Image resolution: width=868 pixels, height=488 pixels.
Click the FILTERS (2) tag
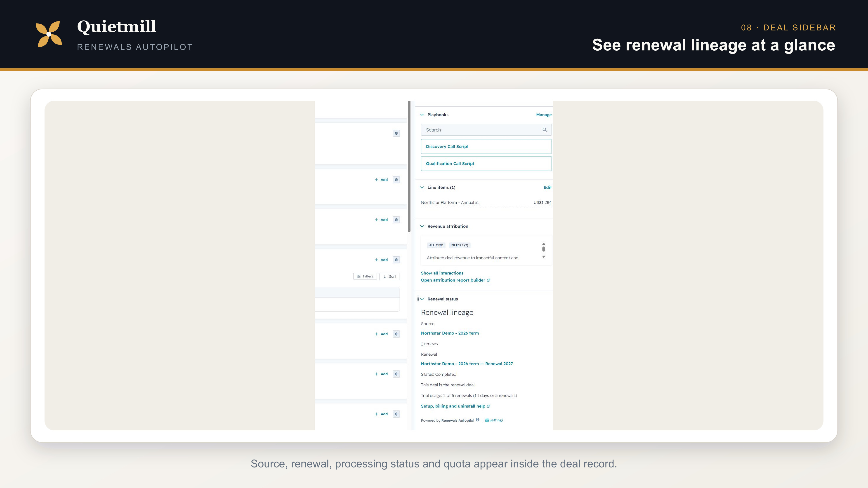[x=459, y=245]
